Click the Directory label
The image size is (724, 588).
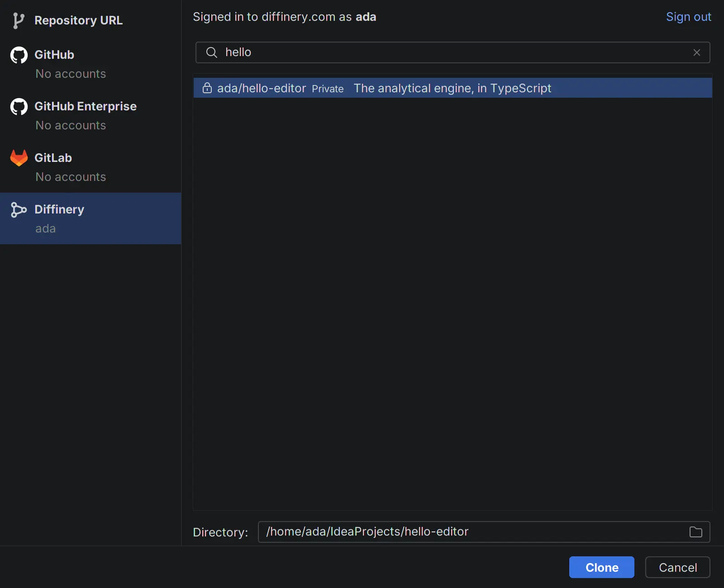tap(220, 532)
